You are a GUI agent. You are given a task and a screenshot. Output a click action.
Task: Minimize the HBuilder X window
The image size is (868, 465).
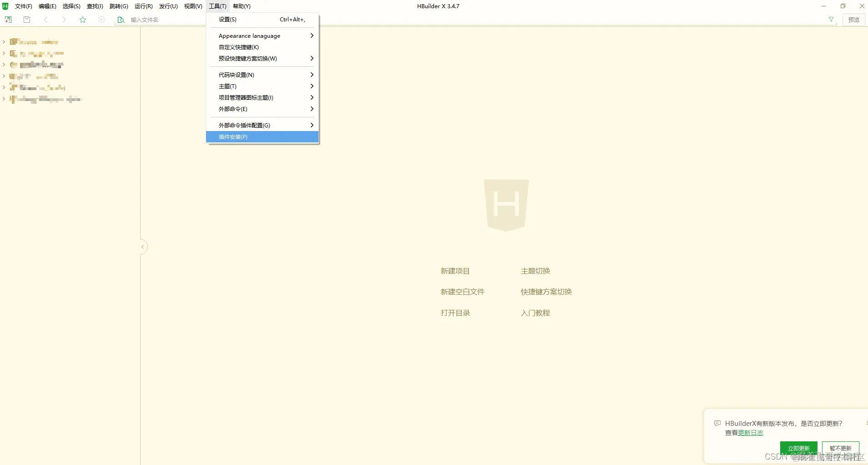click(824, 6)
